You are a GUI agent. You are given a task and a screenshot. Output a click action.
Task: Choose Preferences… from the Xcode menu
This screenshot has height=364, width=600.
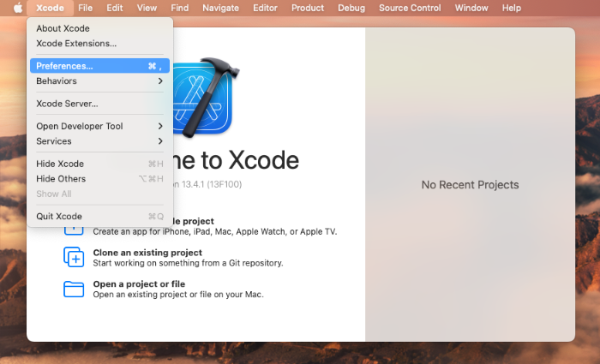[99, 66]
